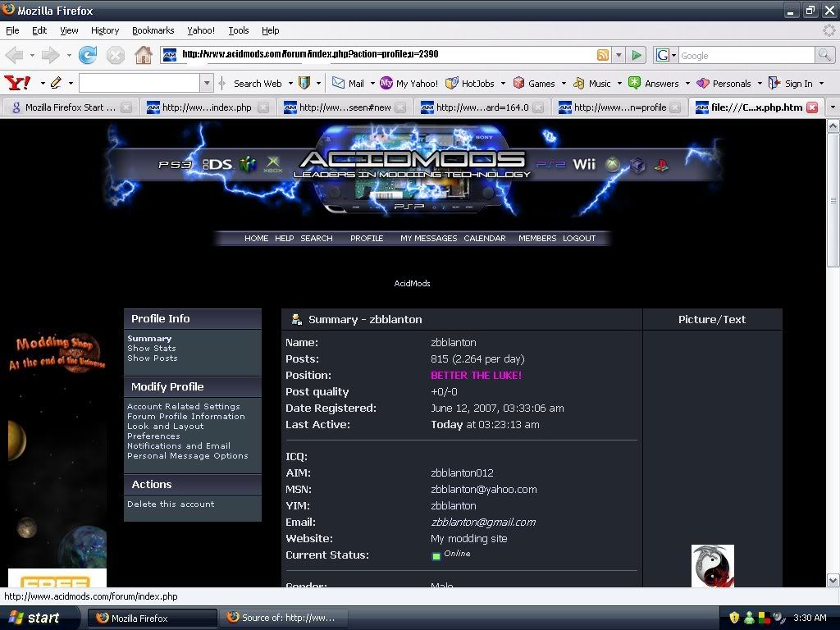
Task: Select the Source of: http://ww... taskbar item
Action: coord(284,619)
